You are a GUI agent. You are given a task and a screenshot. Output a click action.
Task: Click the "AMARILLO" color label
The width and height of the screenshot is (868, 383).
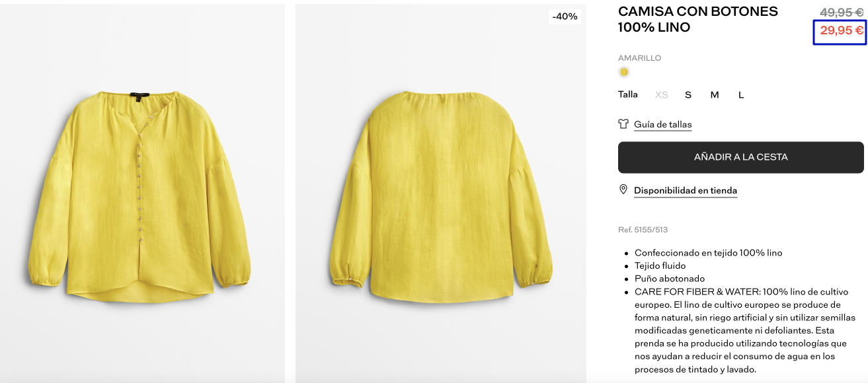click(x=639, y=58)
